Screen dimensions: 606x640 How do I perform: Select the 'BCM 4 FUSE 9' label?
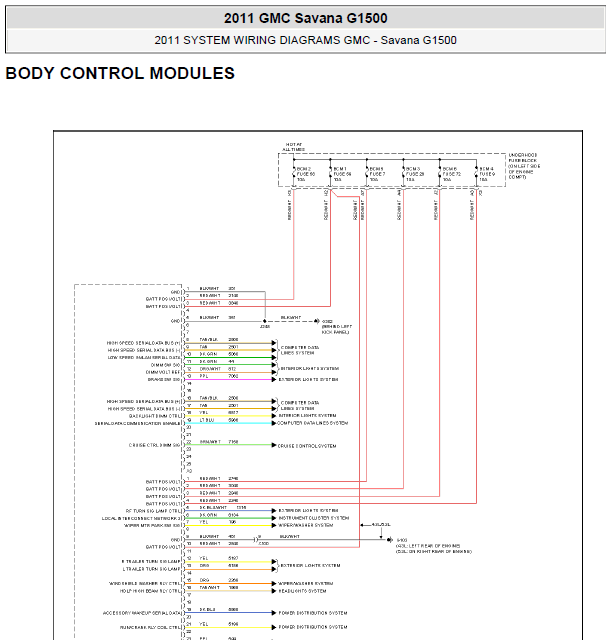pos(487,174)
